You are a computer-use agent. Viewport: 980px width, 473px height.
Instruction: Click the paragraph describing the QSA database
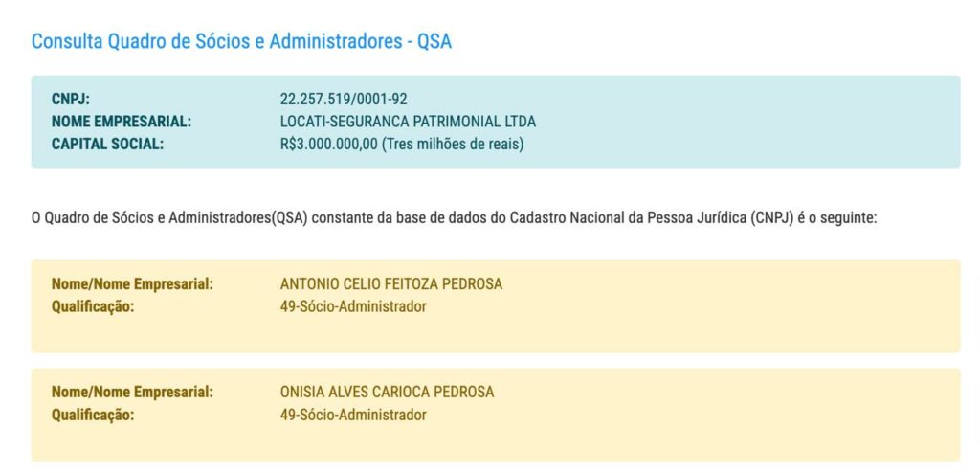pyautogui.click(x=454, y=217)
